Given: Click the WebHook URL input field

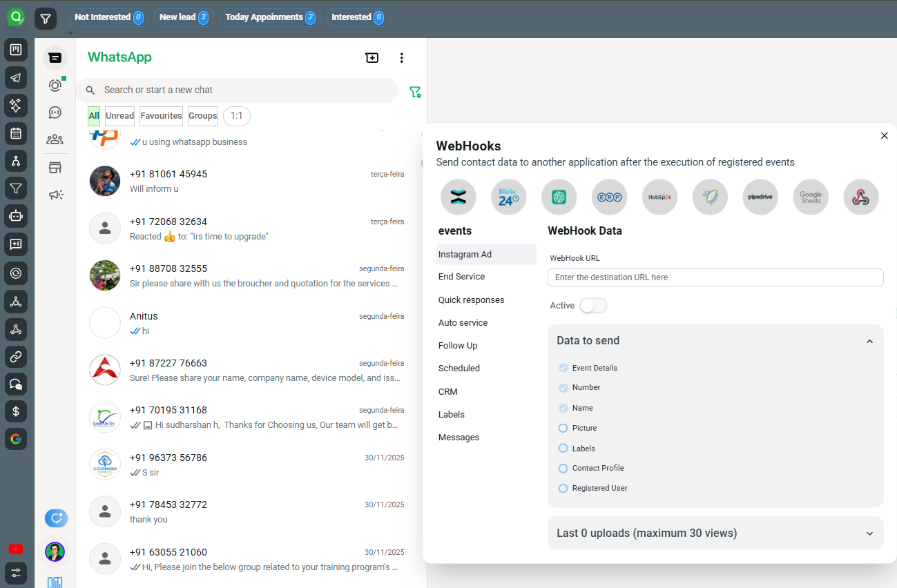Looking at the screenshot, I should pyautogui.click(x=715, y=277).
